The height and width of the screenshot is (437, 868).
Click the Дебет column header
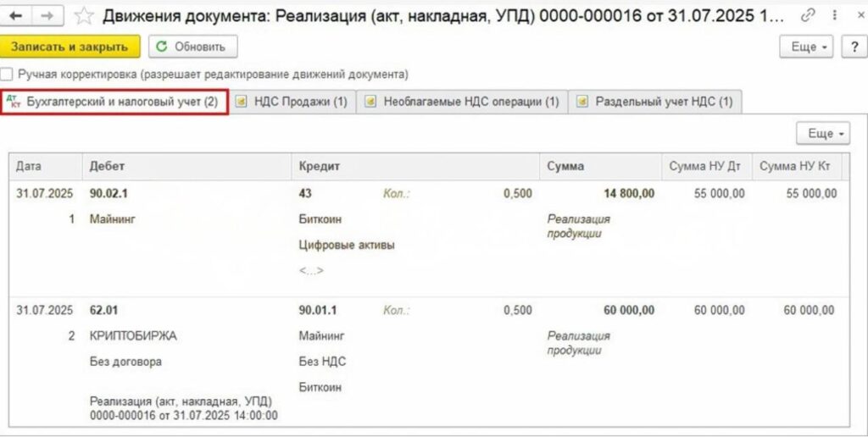click(x=107, y=166)
